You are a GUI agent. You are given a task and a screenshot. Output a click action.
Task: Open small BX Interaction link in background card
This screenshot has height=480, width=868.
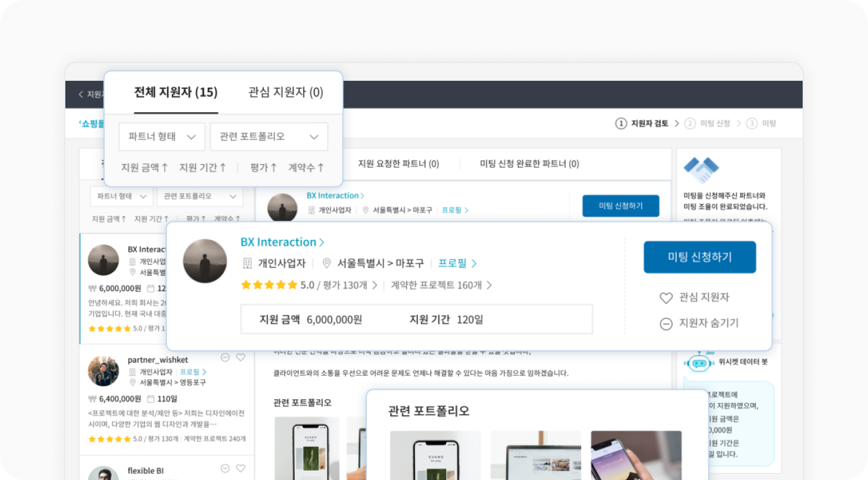click(335, 196)
